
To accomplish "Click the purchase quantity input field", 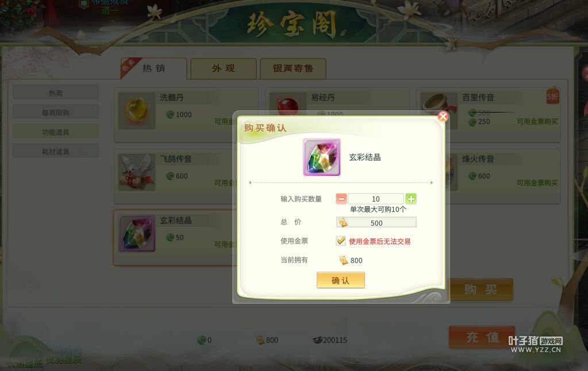I will point(376,199).
